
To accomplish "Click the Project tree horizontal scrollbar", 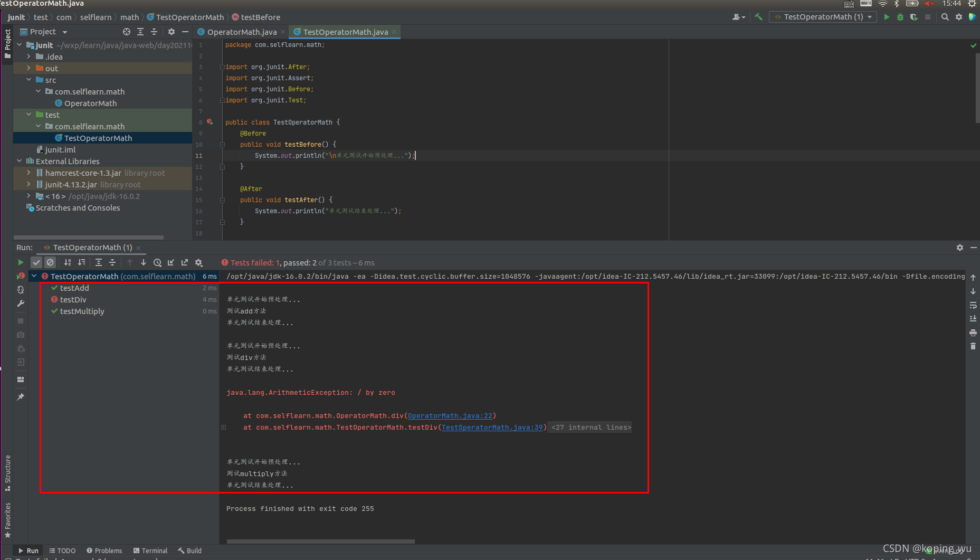I will 89,237.
